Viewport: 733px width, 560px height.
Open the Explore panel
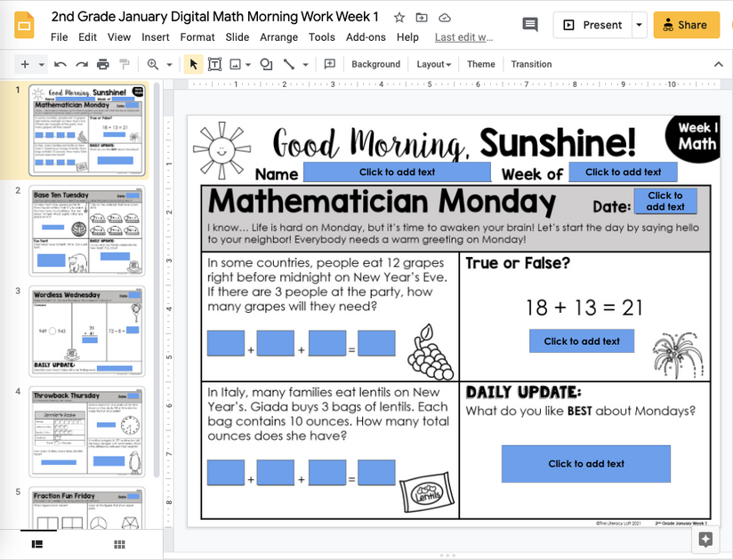(x=705, y=540)
